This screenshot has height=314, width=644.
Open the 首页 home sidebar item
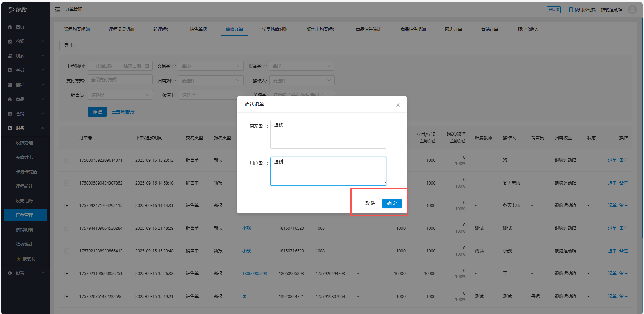20,27
